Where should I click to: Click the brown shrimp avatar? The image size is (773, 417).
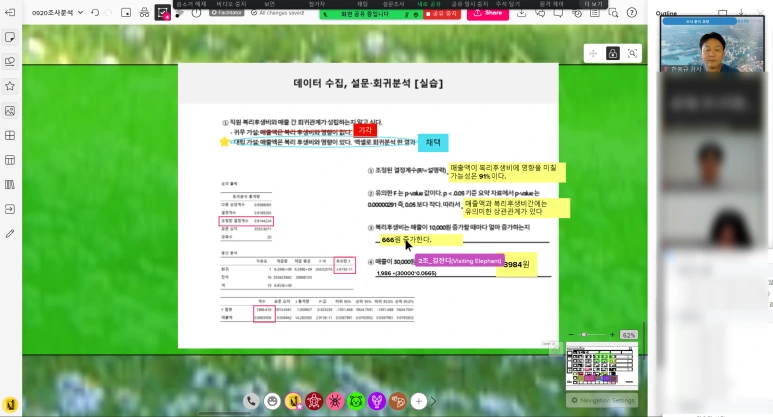(x=398, y=401)
